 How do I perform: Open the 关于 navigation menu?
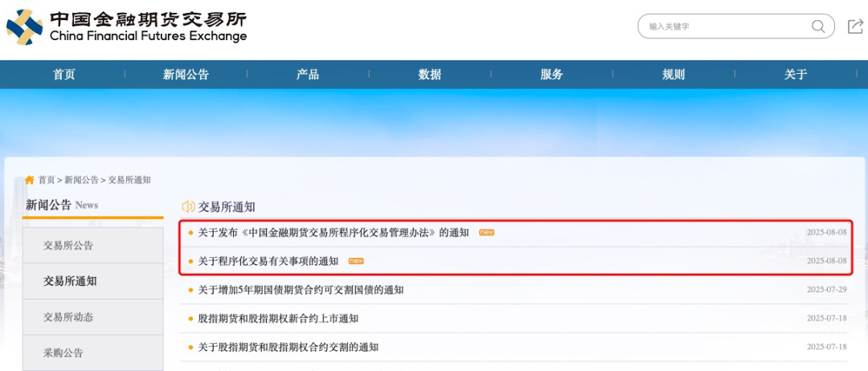click(x=796, y=74)
